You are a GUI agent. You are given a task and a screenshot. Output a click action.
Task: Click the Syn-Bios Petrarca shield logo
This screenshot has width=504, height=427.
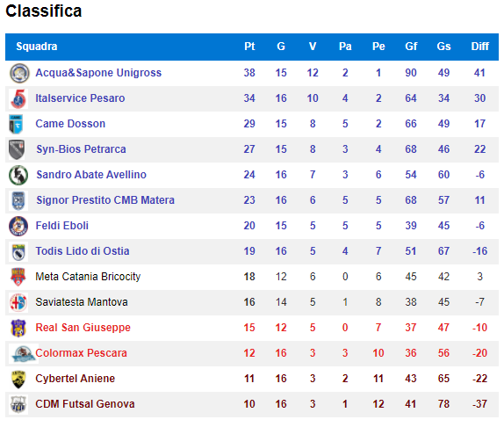[17, 149]
